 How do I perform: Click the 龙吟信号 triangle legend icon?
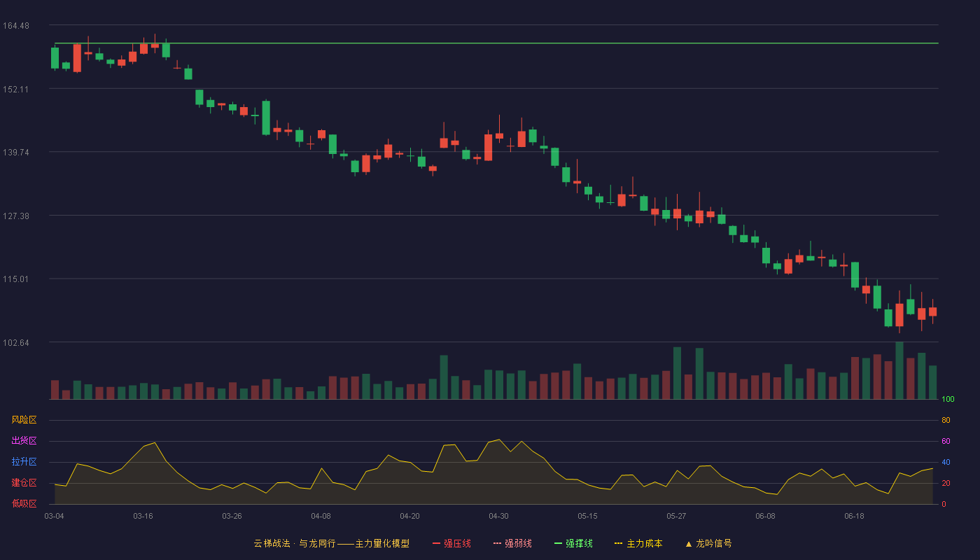pos(689,543)
